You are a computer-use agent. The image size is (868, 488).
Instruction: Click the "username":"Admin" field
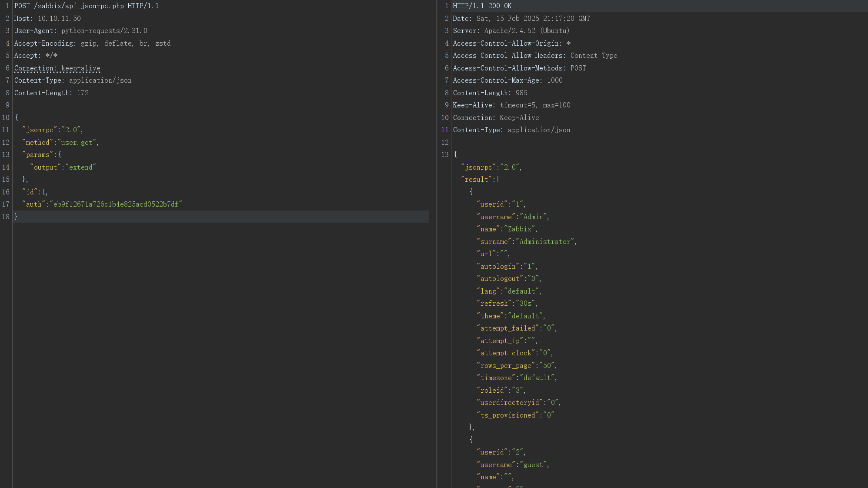[513, 217]
